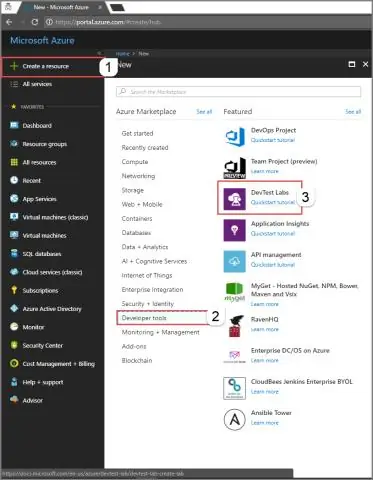Click the Cost Management + Billing icon
Screen dimensions: 373x480
(14, 363)
